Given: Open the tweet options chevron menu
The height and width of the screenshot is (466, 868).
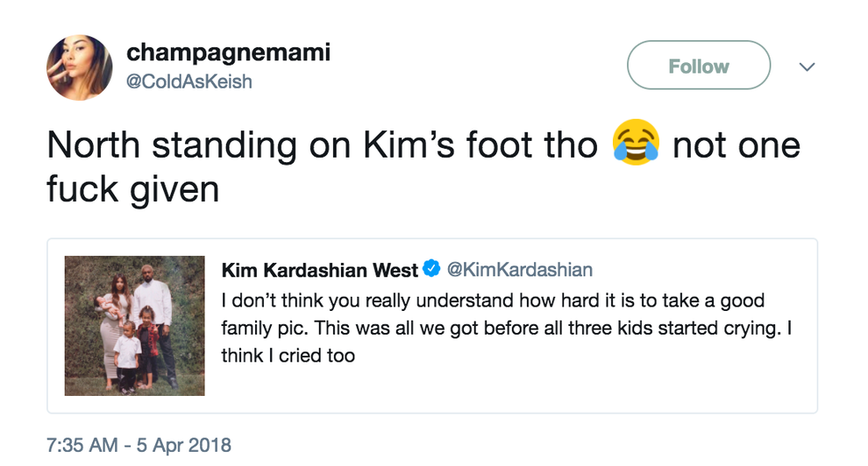Looking at the screenshot, I should click(807, 67).
